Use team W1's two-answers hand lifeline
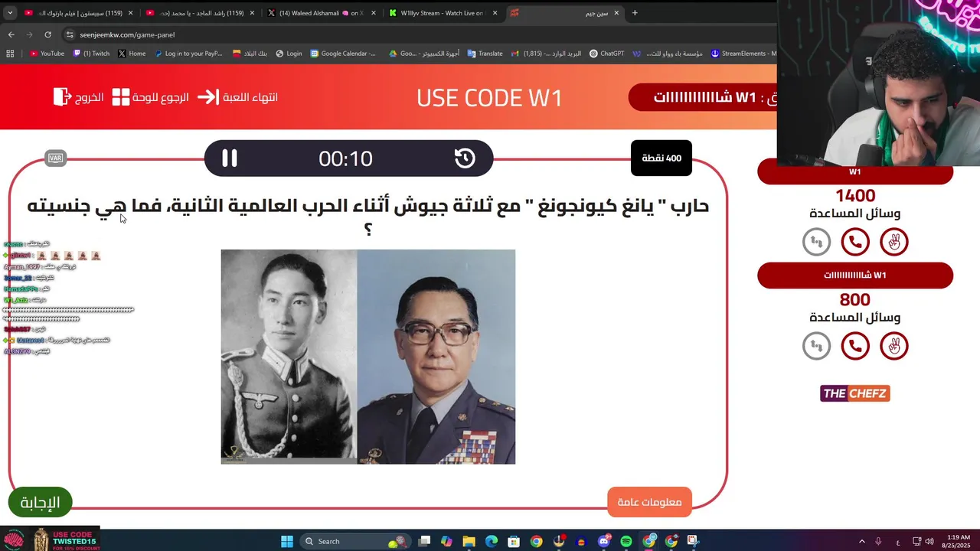 click(893, 242)
